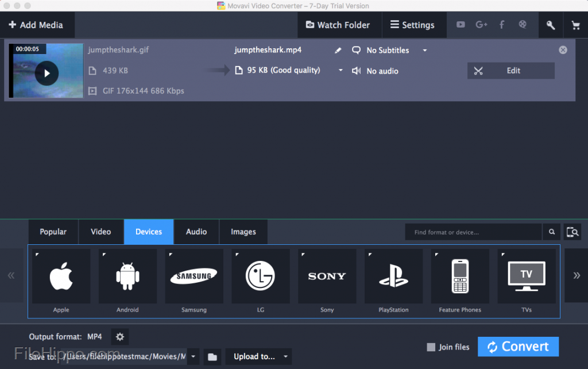
Task: Switch to the Video tab
Action: (101, 232)
